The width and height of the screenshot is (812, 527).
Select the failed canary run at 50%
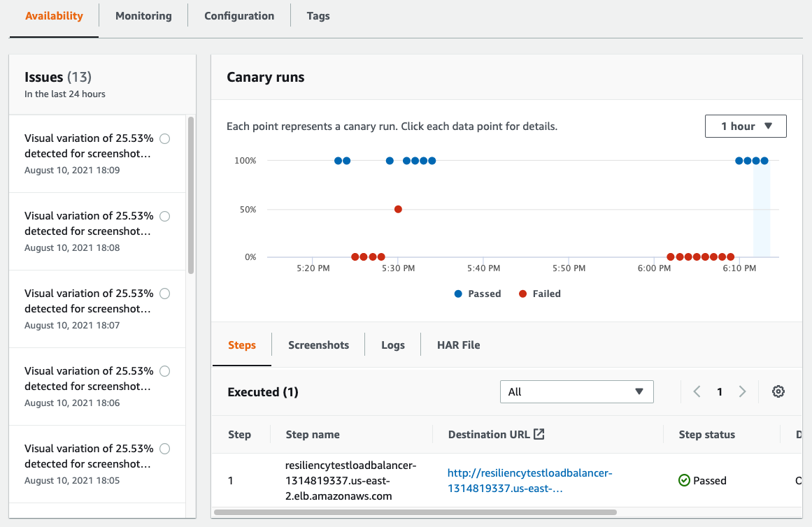pos(398,208)
